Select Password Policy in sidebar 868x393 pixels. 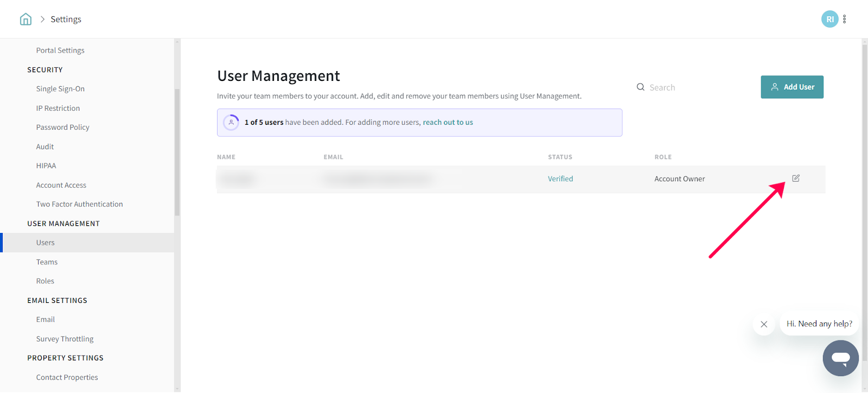(x=62, y=128)
